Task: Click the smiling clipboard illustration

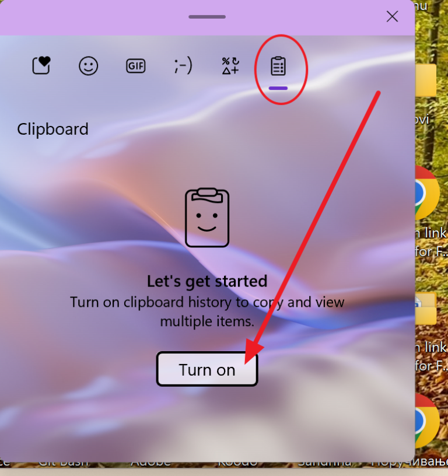Action: (x=207, y=218)
